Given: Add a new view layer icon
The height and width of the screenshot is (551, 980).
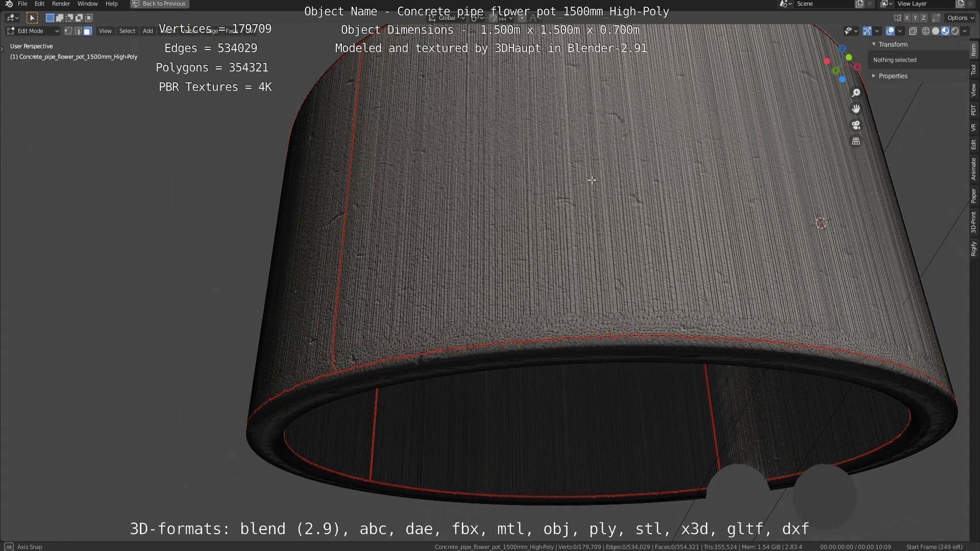Looking at the screenshot, I should (960, 4).
